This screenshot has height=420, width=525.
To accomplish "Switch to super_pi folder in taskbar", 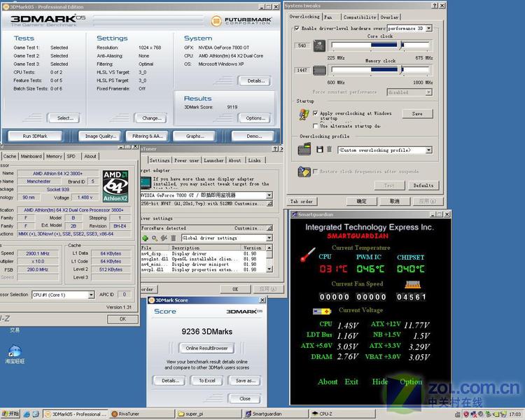I will pos(208,414).
